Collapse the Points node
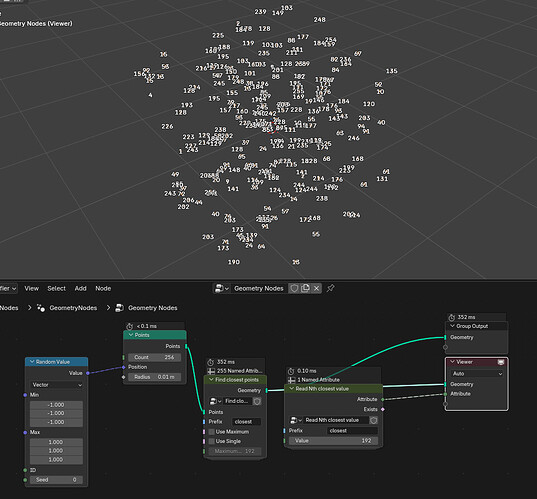537x499 pixels. click(x=130, y=335)
